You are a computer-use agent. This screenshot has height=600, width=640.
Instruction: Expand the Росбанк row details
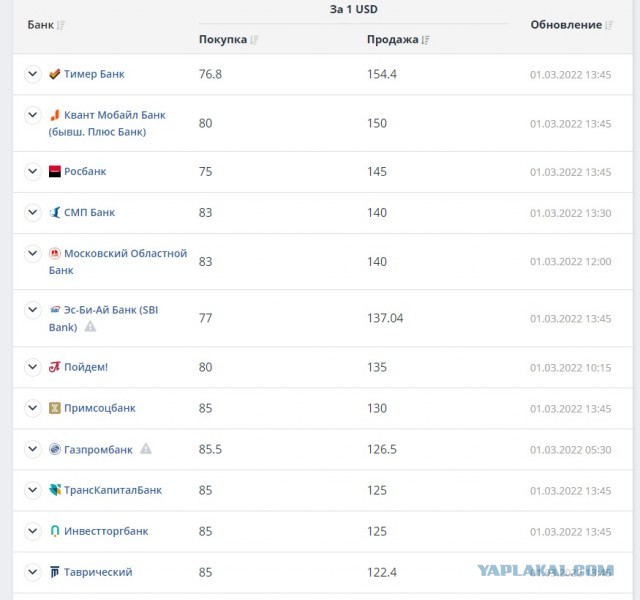point(33,171)
